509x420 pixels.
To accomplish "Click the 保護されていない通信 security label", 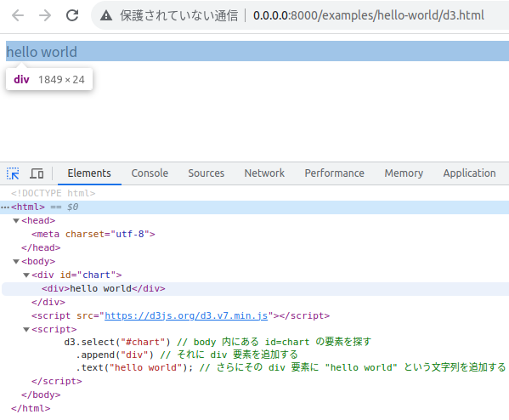I will click(178, 15).
